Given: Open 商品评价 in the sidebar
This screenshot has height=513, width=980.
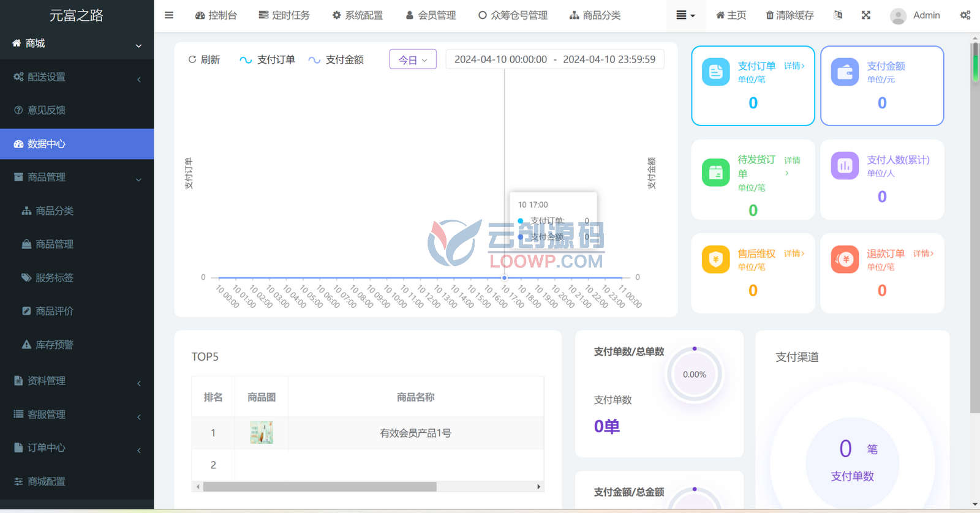Looking at the screenshot, I should pyautogui.click(x=77, y=311).
